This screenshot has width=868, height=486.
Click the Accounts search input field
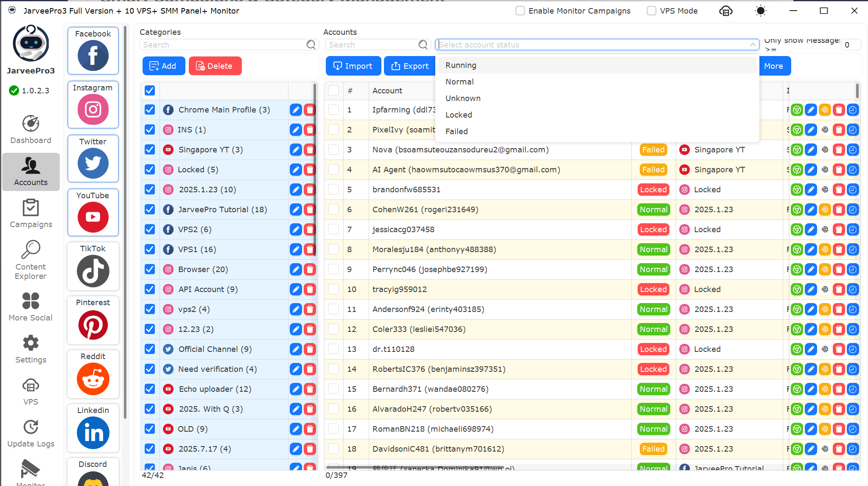(372, 45)
